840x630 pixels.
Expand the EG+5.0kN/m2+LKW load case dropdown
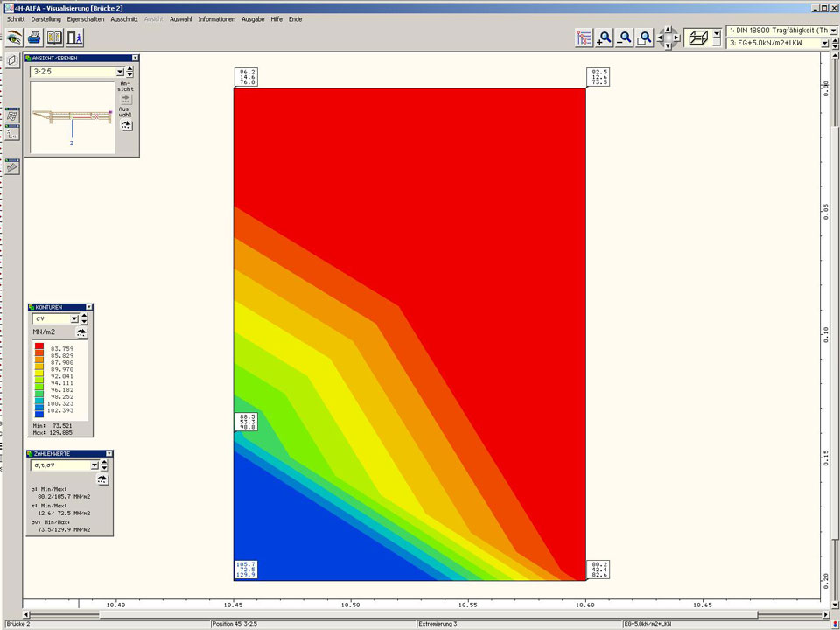(824, 43)
